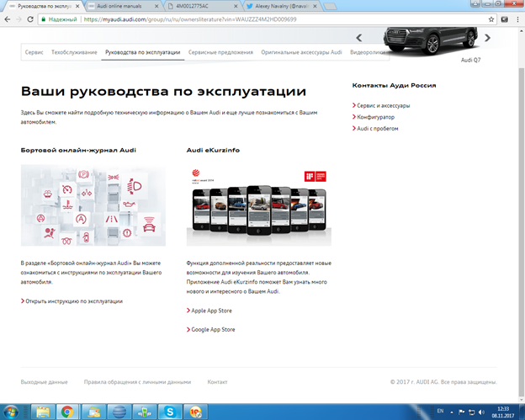The image size is (525, 420).
Task: Click the green secure site padlock
Action: (x=42, y=18)
